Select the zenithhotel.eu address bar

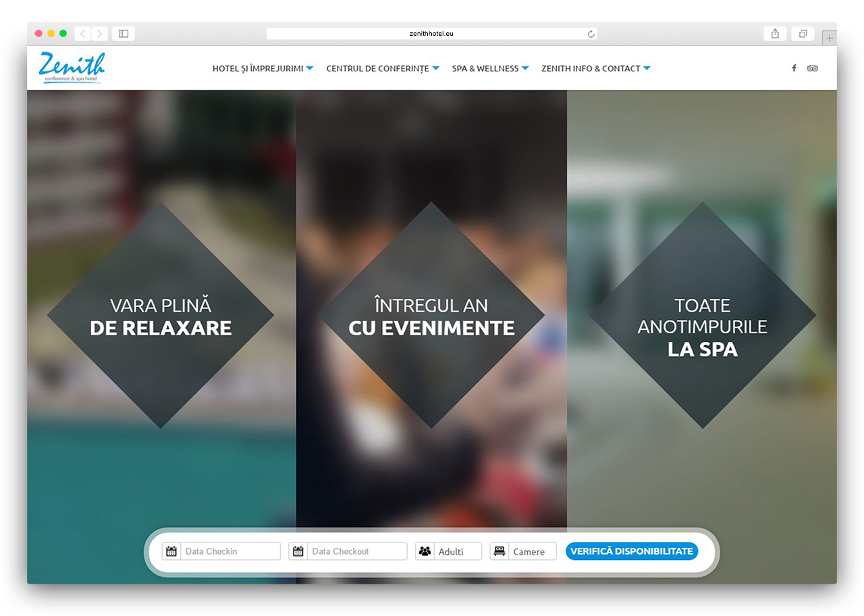click(432, 34)
